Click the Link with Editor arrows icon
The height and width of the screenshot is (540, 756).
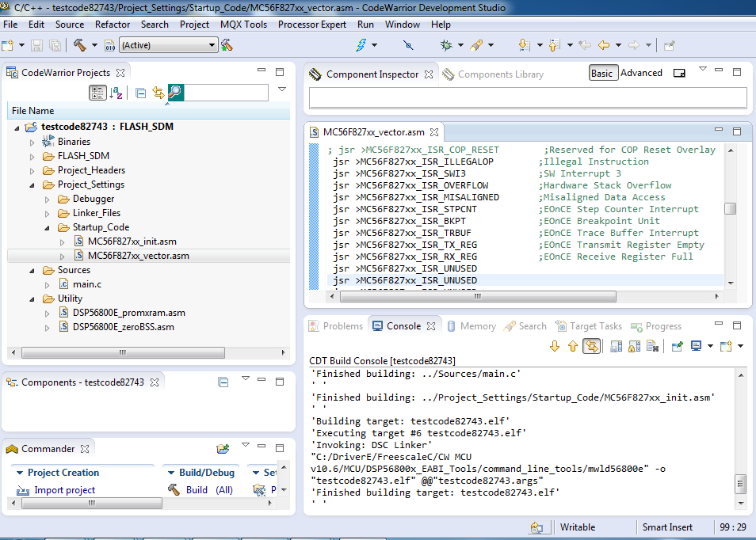pos(158,93)
